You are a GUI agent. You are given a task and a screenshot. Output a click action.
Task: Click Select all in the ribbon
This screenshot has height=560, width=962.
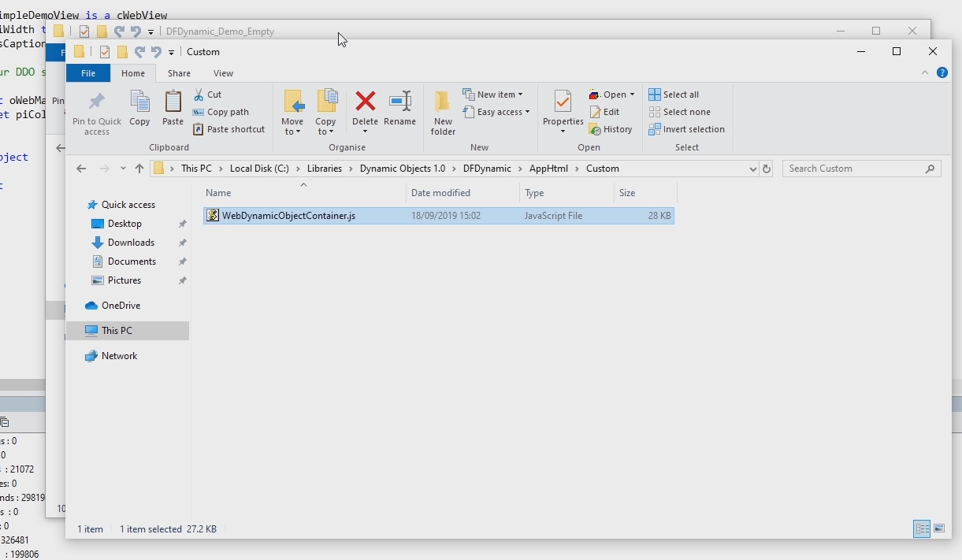point(674,95)
